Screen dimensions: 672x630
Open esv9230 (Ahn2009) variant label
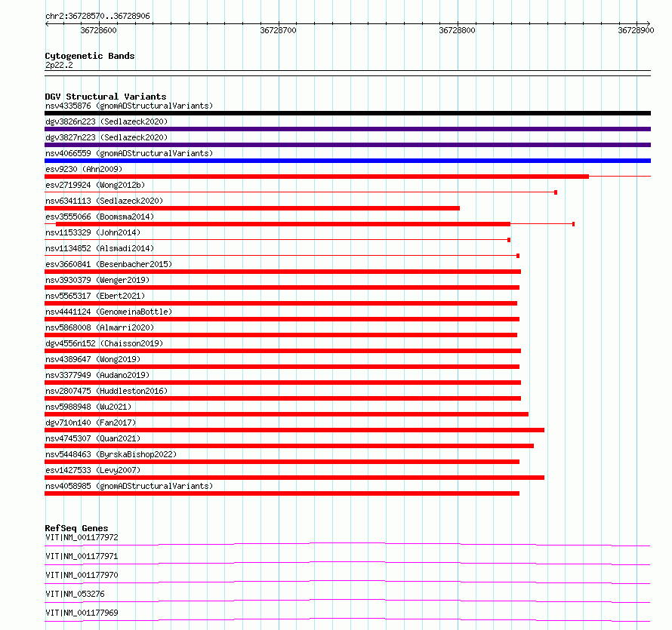click(84, 169)
